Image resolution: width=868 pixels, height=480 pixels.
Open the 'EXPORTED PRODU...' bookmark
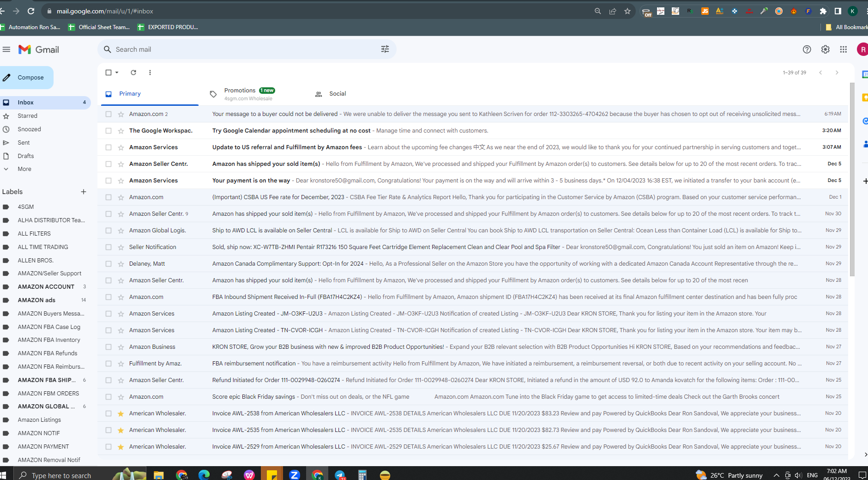point(168,27)
